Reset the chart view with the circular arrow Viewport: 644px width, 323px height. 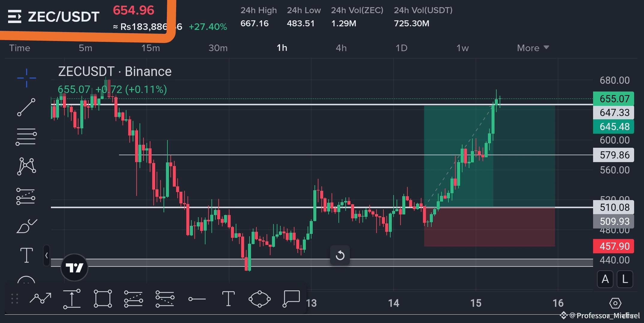pyautogui.click(x=340, y=255)
